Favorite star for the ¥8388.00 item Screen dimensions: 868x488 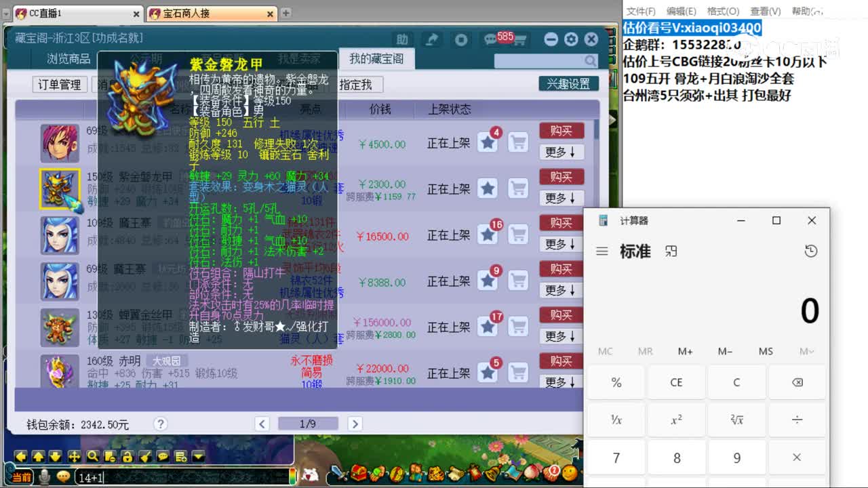coord(488,281)
